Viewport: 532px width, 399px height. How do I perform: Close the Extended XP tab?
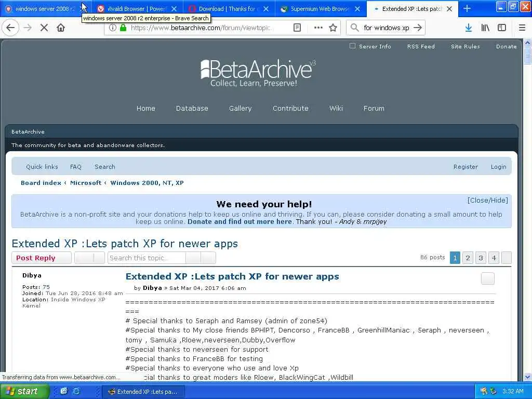pos(449,9)
